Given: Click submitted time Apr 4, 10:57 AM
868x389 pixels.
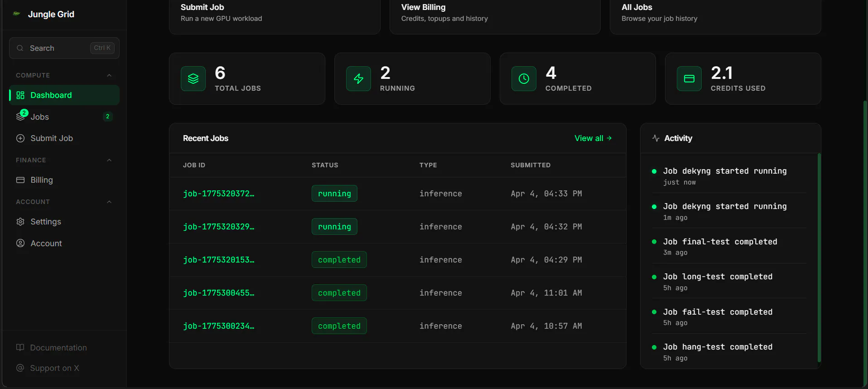Looking at the screenshot, I should pos(546,326).
